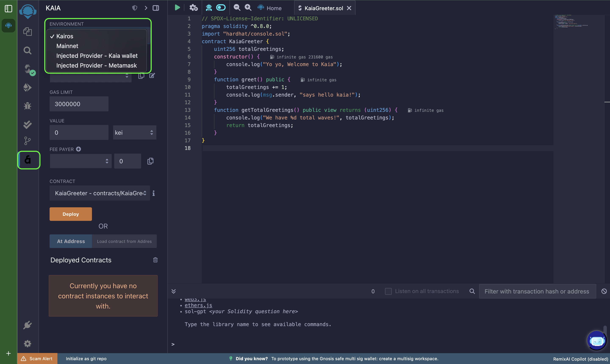The image size is (610, 364).
Task: Delete all deployed contracts trash icon
Action: click(155, 260)
